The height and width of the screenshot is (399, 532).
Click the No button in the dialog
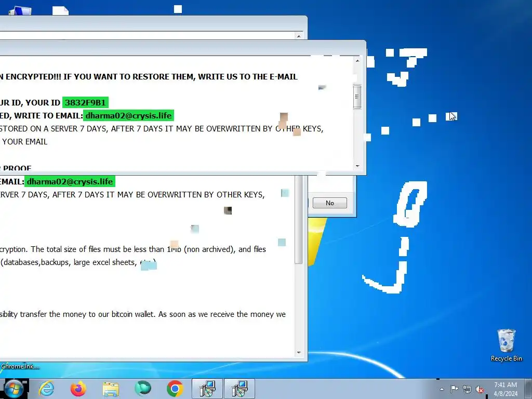[330, 203]
